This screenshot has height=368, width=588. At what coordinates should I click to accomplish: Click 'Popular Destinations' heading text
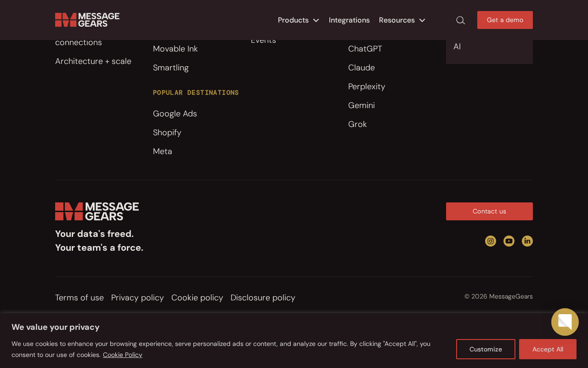[x=196, y=92]
